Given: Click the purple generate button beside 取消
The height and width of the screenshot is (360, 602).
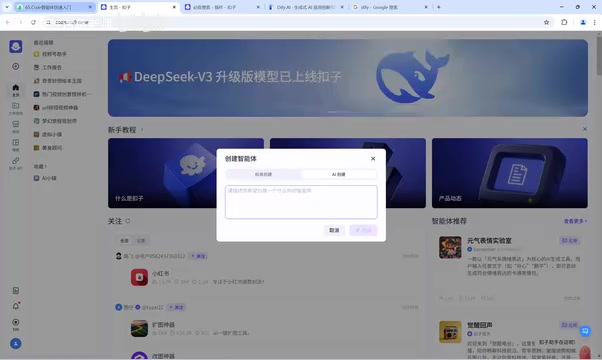Looking at the screenshot, I should tap(363, 230).
